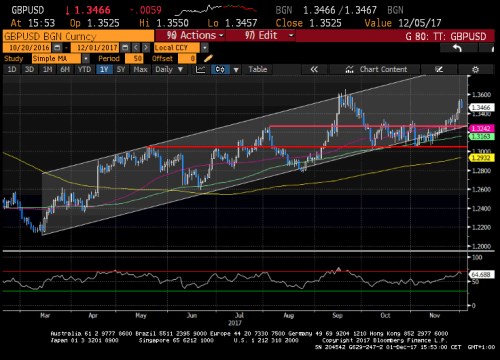
Task: Click the green 1.3163 moving average label
Action: click(x=481, y=136)
